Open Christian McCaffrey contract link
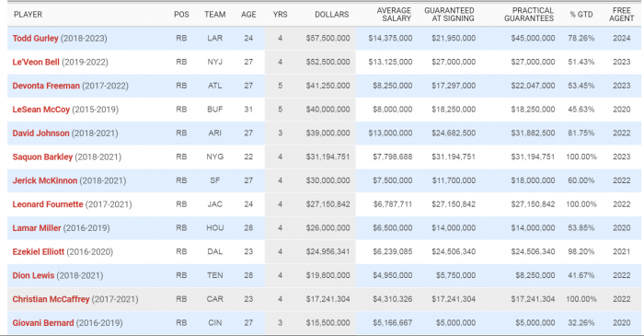The height and width of the screenshot is (336, 644). click(51, 299)
